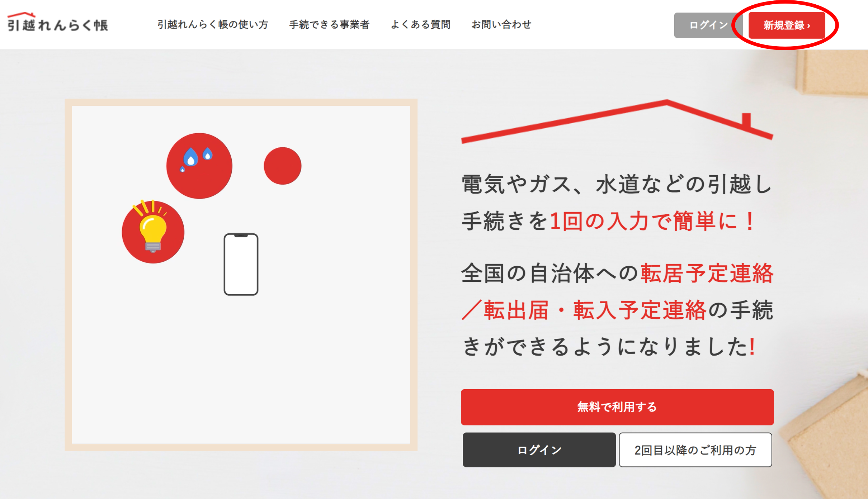Image resolution: width=868 pixels, height=499 pixels.
Task: Click the 電気やガス、水道などの引越し heading
Action: [617, 184]
